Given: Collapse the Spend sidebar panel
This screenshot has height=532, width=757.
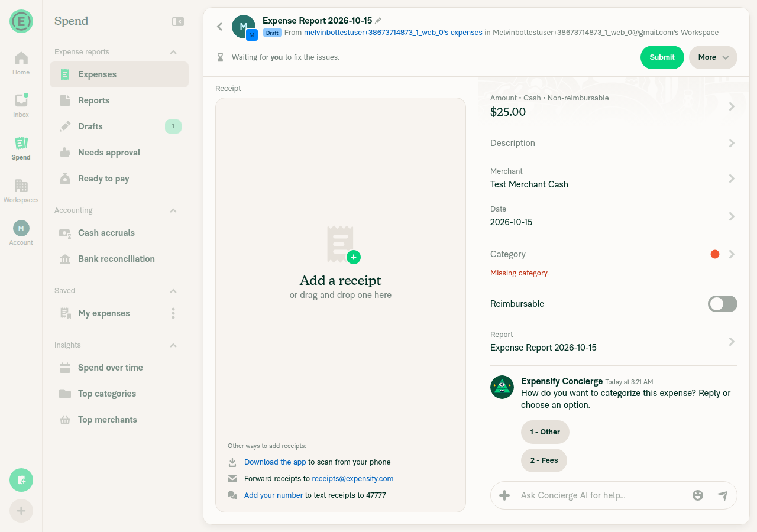Looking at the screenshot, I should [x=178, y=21].
